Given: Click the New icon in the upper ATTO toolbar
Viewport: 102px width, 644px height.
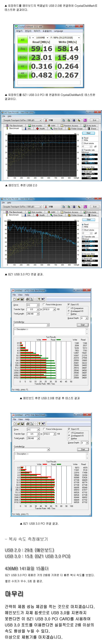Looking at the screenshot, I should click(x=15, y=299).
